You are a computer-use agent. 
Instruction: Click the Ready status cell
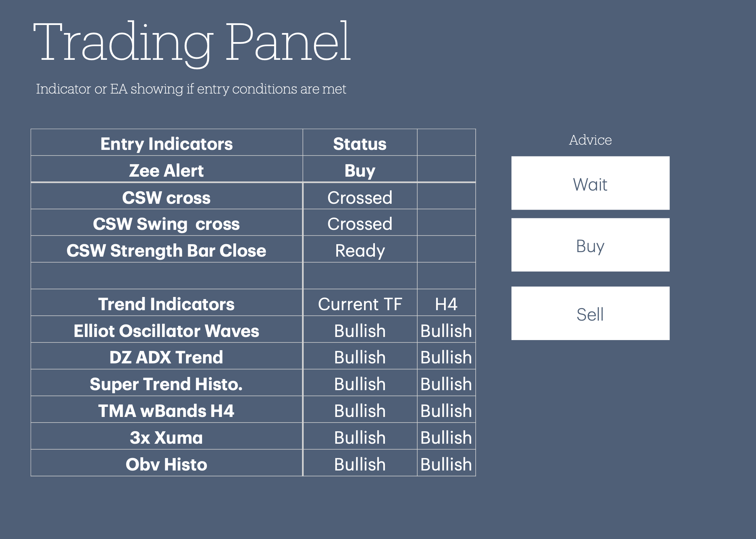360,250
